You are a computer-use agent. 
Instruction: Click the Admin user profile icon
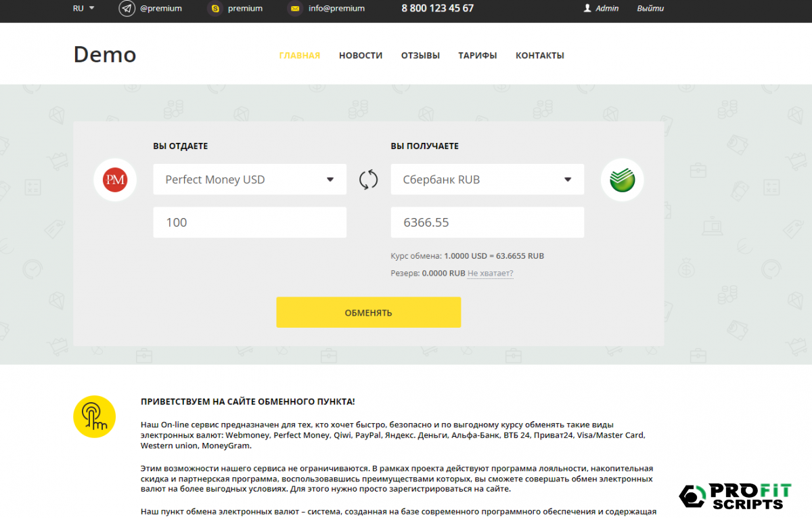(587, 9)
